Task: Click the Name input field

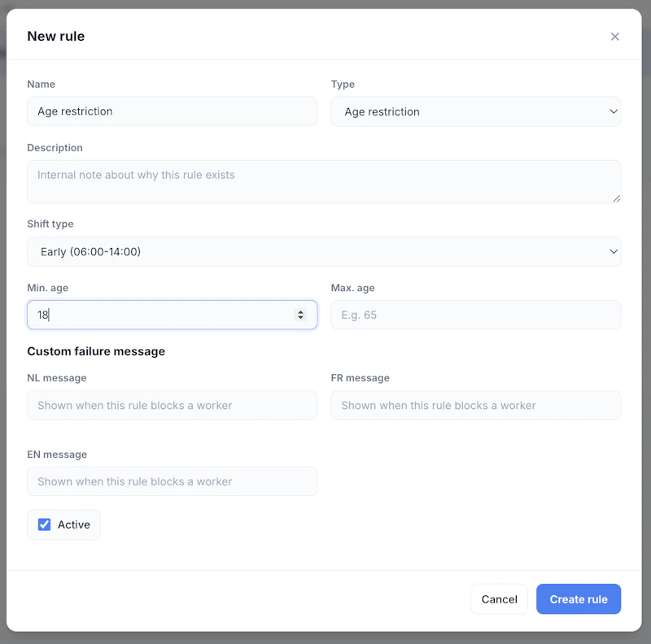Action: [172, 111]
